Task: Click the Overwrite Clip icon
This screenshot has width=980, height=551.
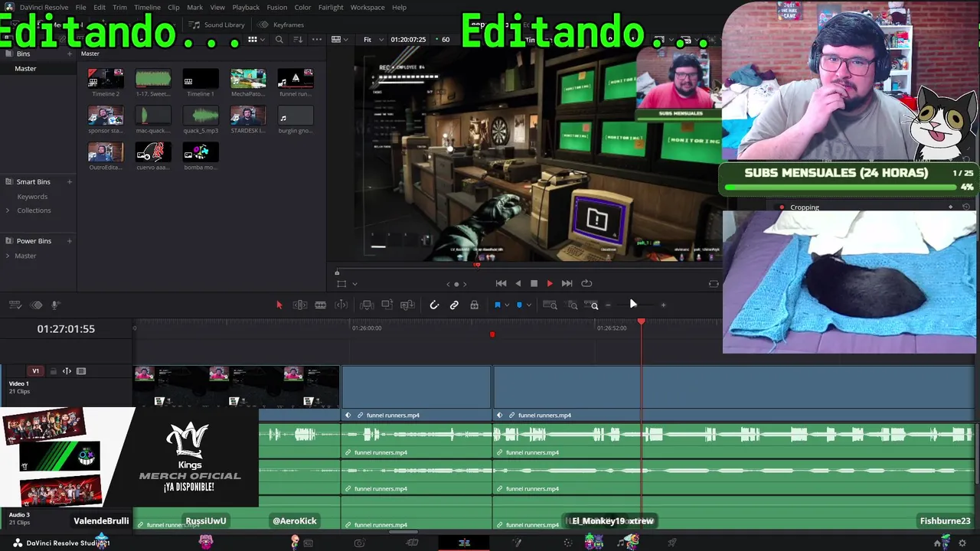Action: tap(387, 305)
